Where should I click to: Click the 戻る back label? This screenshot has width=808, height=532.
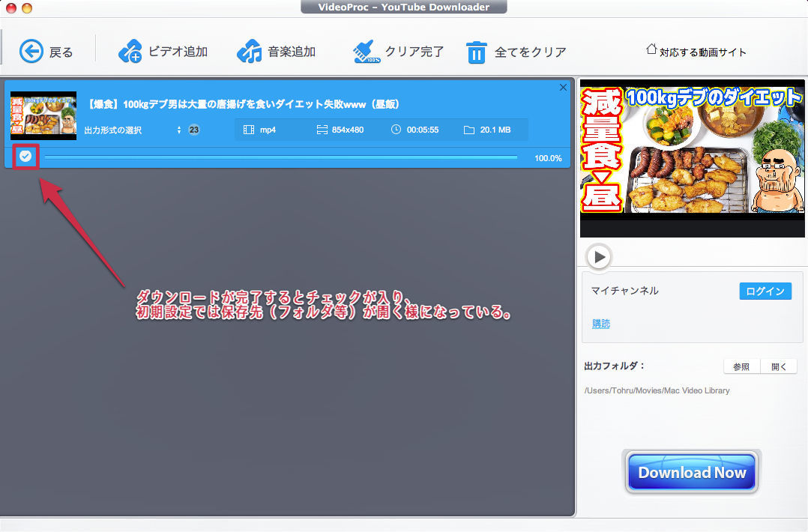[61, 52]
